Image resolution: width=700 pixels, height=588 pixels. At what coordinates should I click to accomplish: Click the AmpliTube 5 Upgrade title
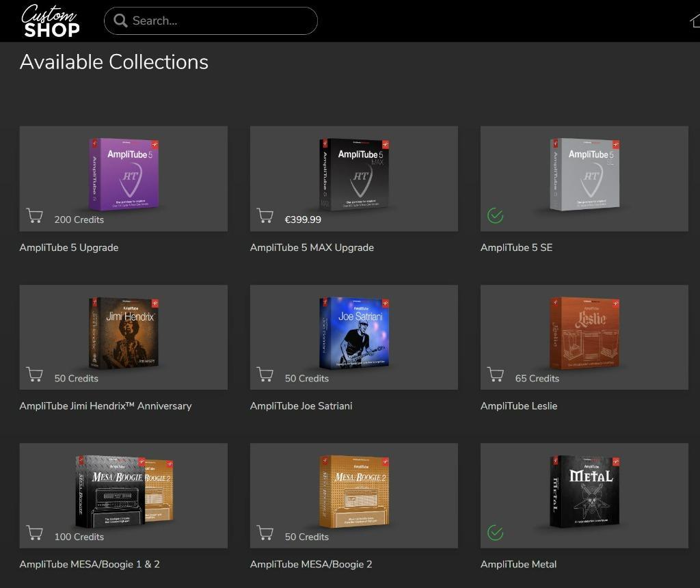click(69, 248)
